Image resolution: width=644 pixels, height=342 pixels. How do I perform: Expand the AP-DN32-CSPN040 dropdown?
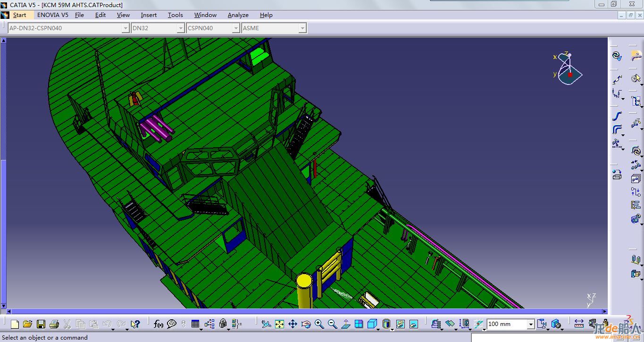[125, 28]
